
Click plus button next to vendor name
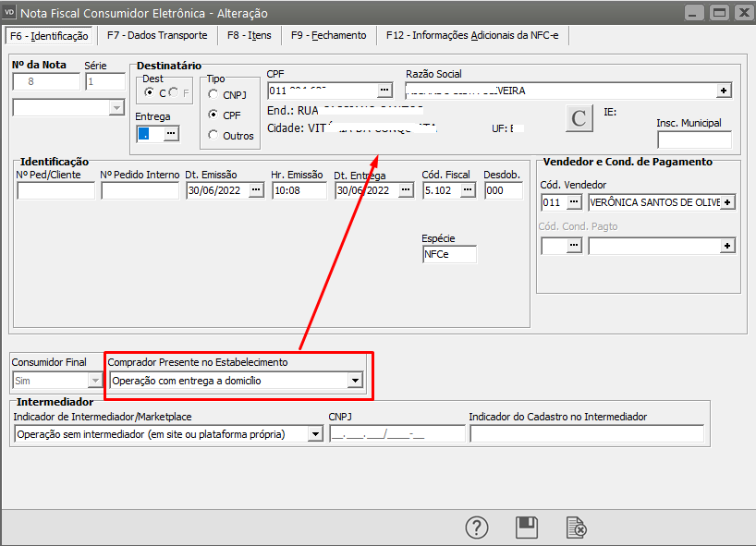point(727,202)
